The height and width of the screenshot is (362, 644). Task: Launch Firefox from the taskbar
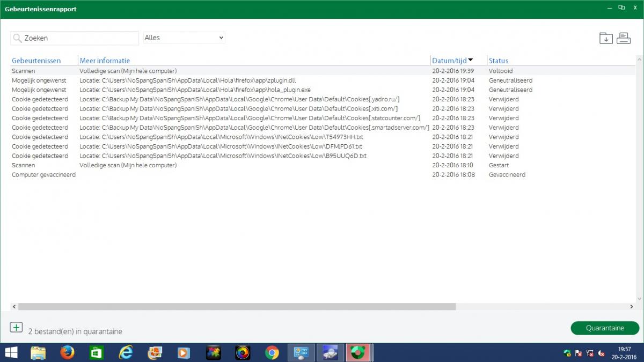67,352
